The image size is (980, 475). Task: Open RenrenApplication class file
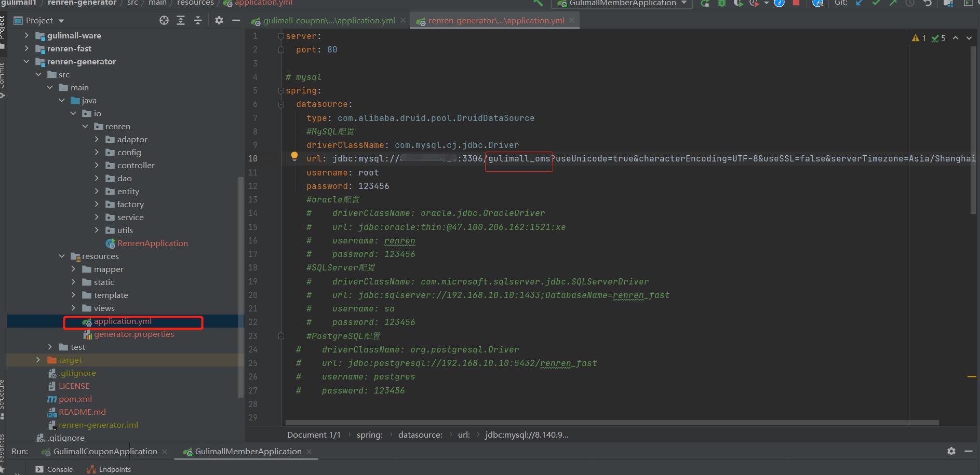click(x=152, y=243)
